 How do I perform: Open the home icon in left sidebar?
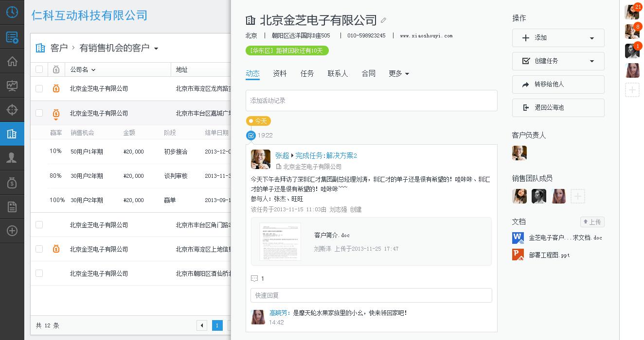[x=12, y=61]
